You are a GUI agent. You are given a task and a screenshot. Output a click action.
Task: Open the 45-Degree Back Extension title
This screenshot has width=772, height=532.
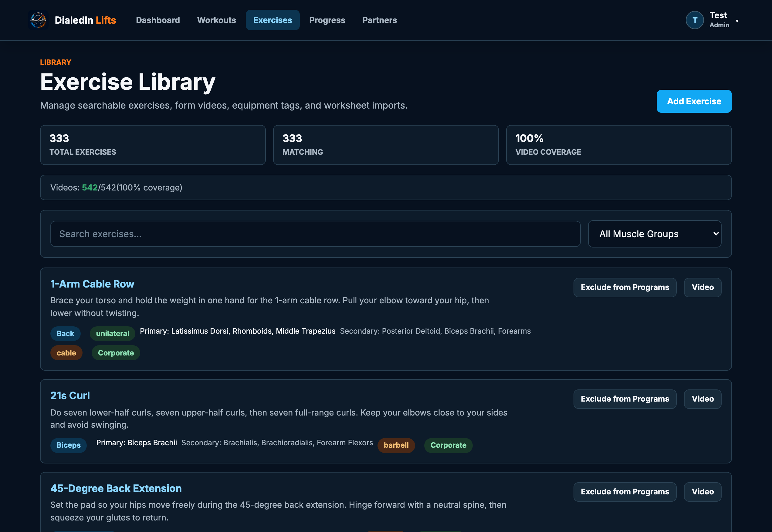pyautogui.click(x=116, y=488)
